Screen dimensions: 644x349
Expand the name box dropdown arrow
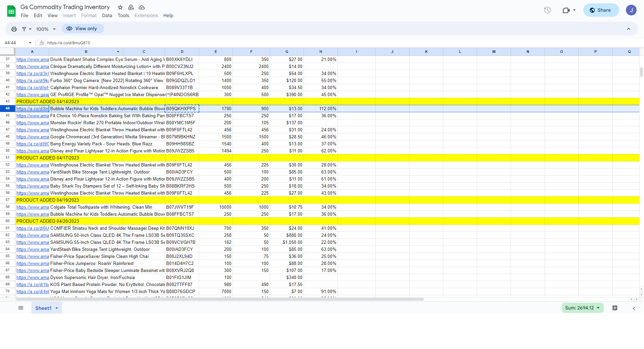pyautogui.click(x=30, y=43)
